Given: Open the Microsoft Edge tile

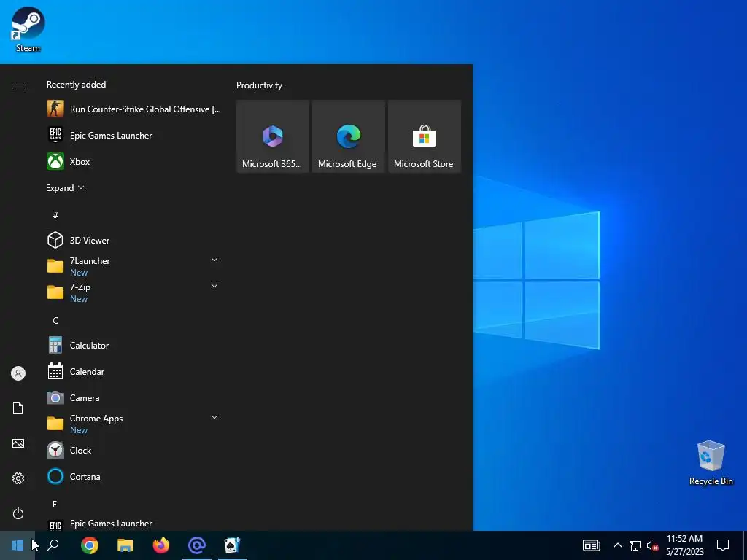Looking at the screenshot, I should [348, 136].
